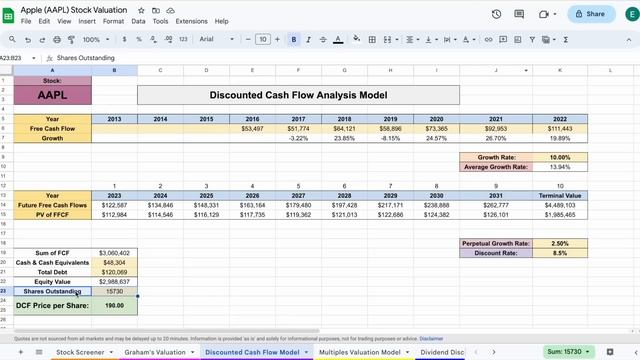Switch to Multiples Valuation Model tab
This screenshot has width=640, height=360.
pos(364,352)
